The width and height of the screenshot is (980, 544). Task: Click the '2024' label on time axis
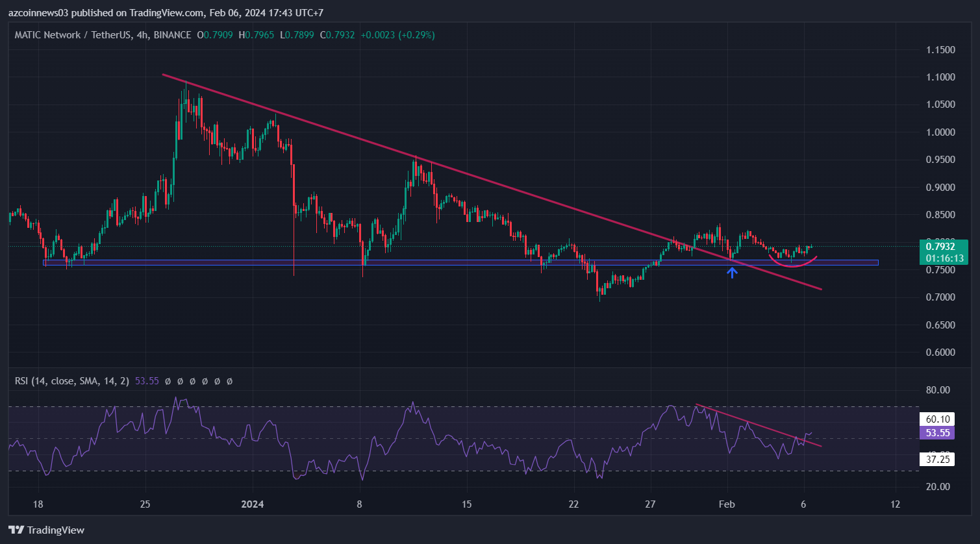[x=252, y=505]
